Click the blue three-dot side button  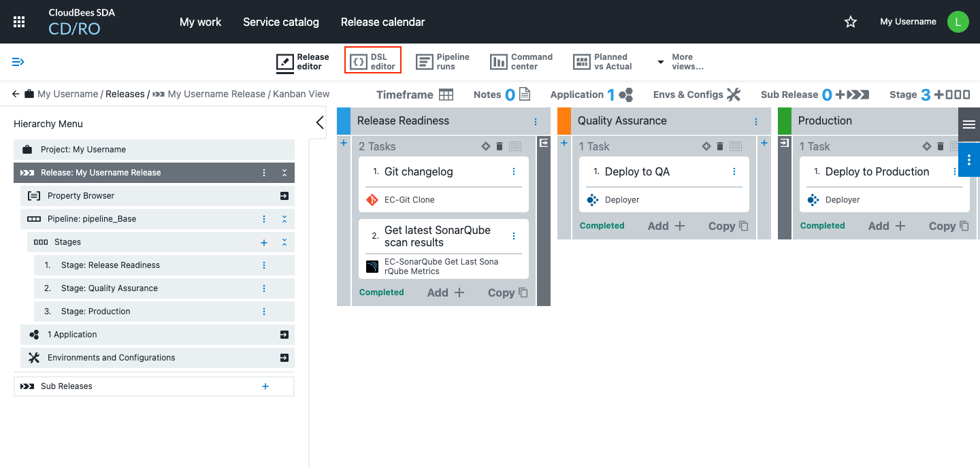coord(969,160)
